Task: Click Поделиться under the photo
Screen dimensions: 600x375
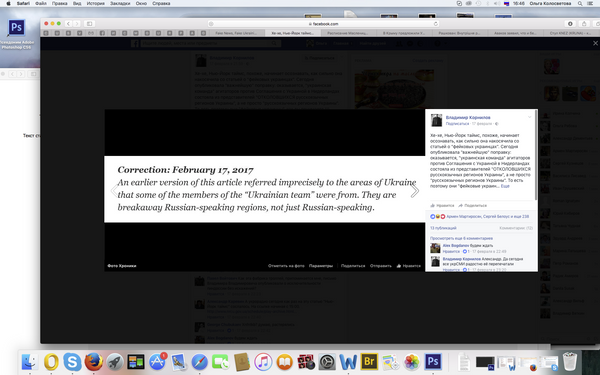Action: 353,266
